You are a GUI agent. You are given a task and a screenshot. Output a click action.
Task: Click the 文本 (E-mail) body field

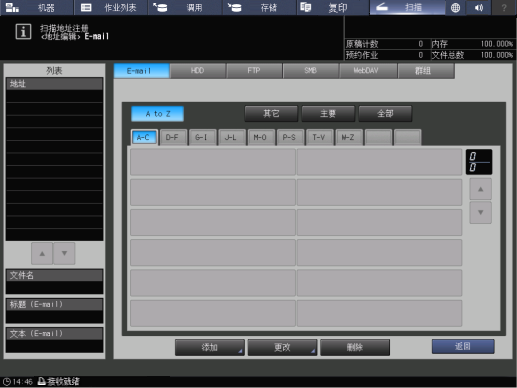click(54, 340)
